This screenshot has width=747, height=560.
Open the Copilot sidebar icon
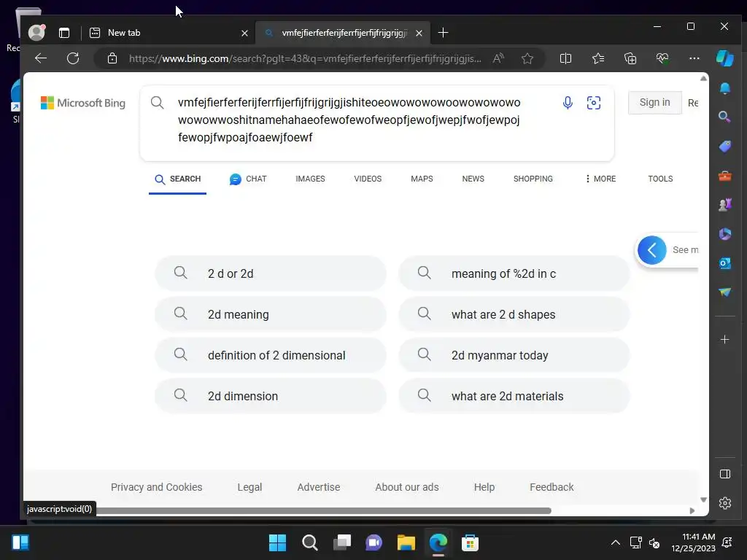coord(724,58)
